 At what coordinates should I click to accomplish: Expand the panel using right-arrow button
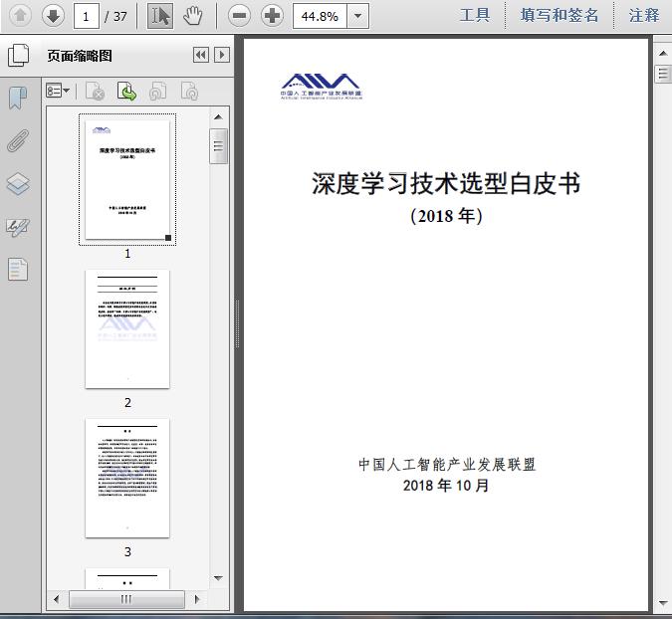pyautogui.click(x=222, y=55)
